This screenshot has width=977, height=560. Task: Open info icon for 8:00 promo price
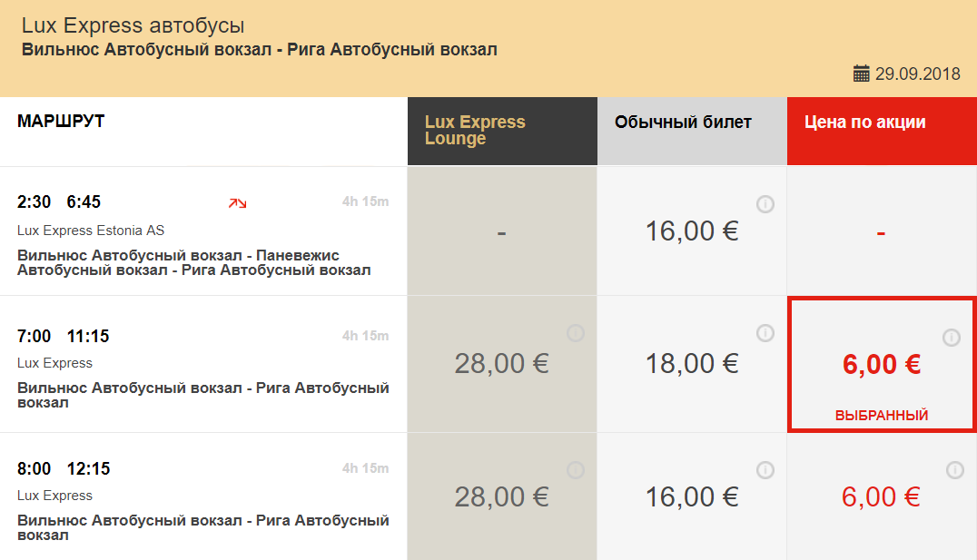pos(954,469)
